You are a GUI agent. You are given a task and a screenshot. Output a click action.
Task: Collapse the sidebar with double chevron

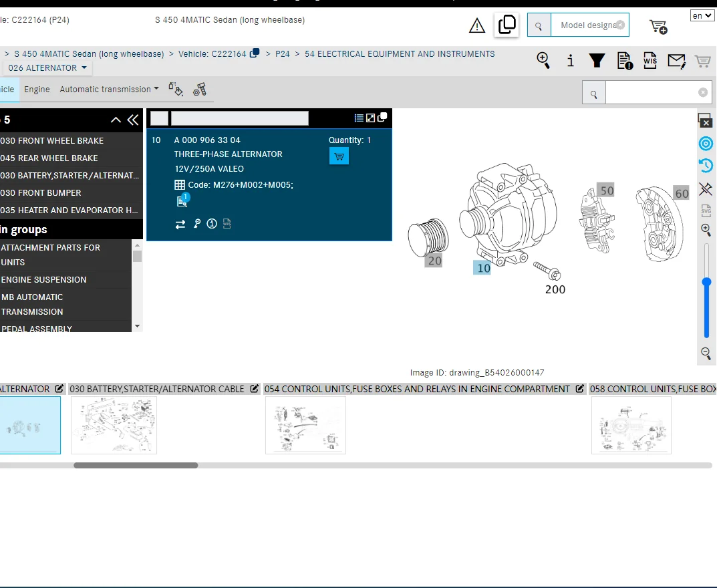click(132, 120)
